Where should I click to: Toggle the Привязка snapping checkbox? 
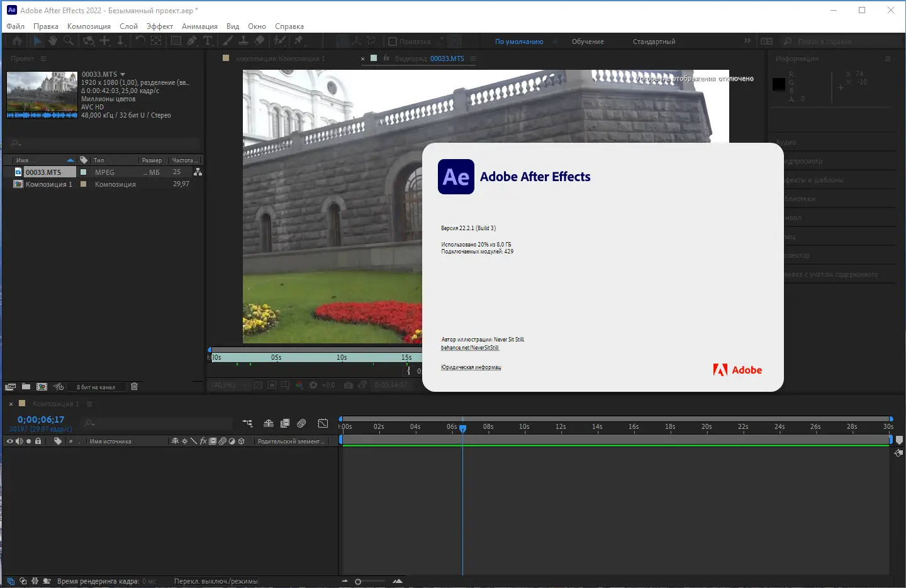393,42
